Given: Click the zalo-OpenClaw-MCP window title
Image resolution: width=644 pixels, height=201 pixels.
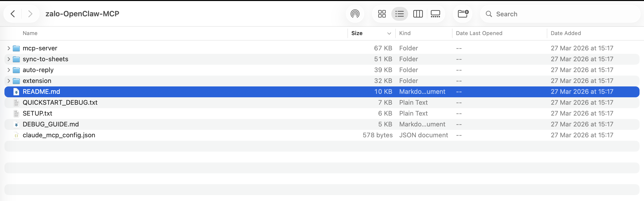Looking at the screenshot, I should point(82,14).
